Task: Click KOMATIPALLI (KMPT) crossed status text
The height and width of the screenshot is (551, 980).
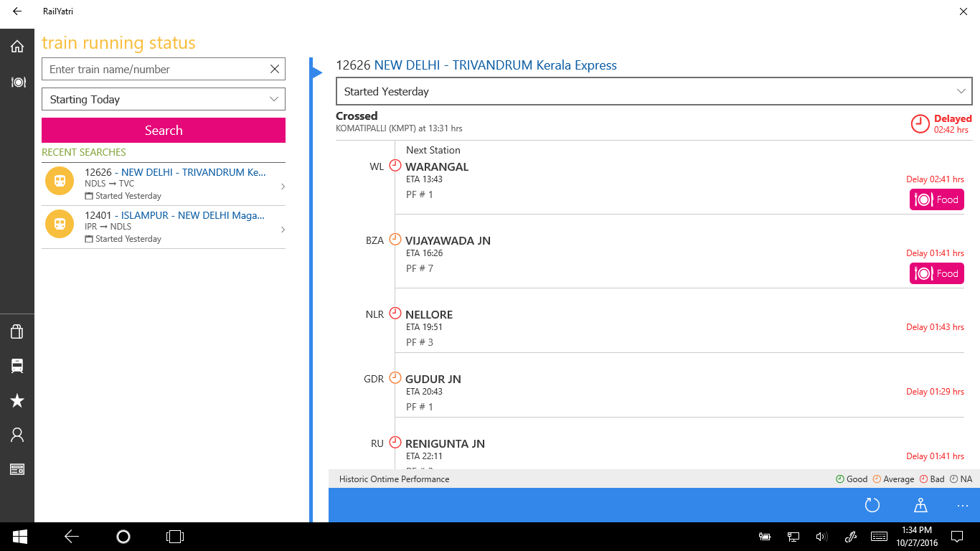Action: (x=399, y=128)
